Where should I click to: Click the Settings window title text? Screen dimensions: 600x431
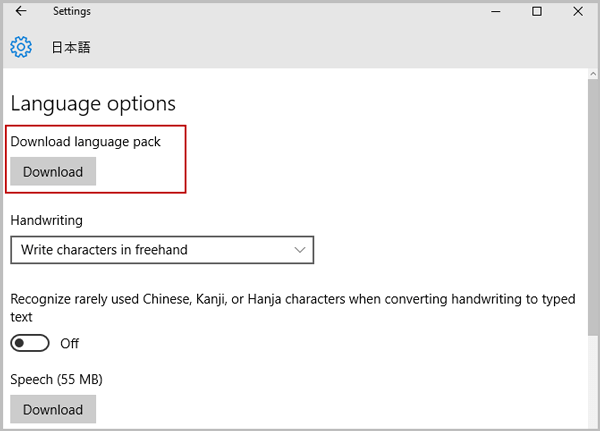[72, 11]
